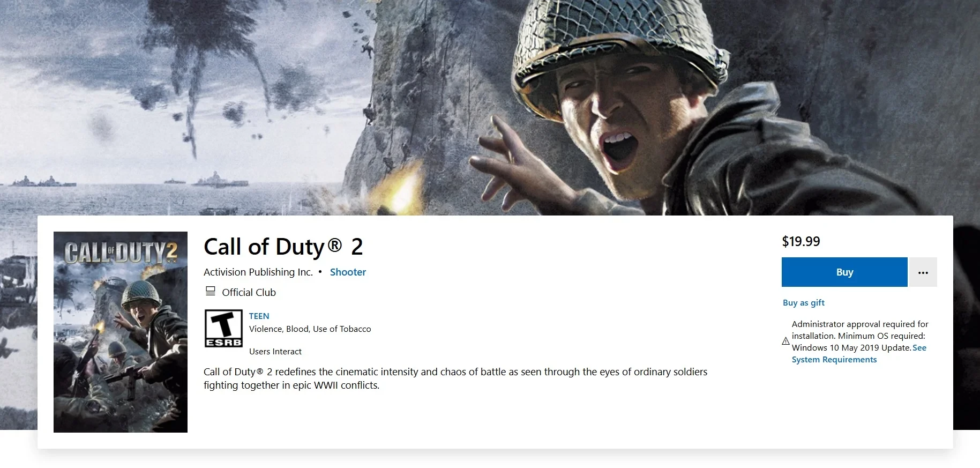Click the soldier hero banner image

click(x=490, y=107)
